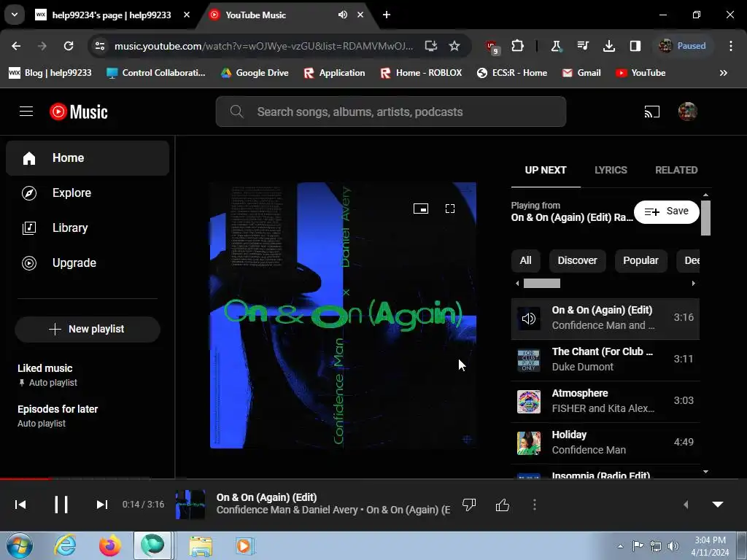Like the current song

point(502,505)
